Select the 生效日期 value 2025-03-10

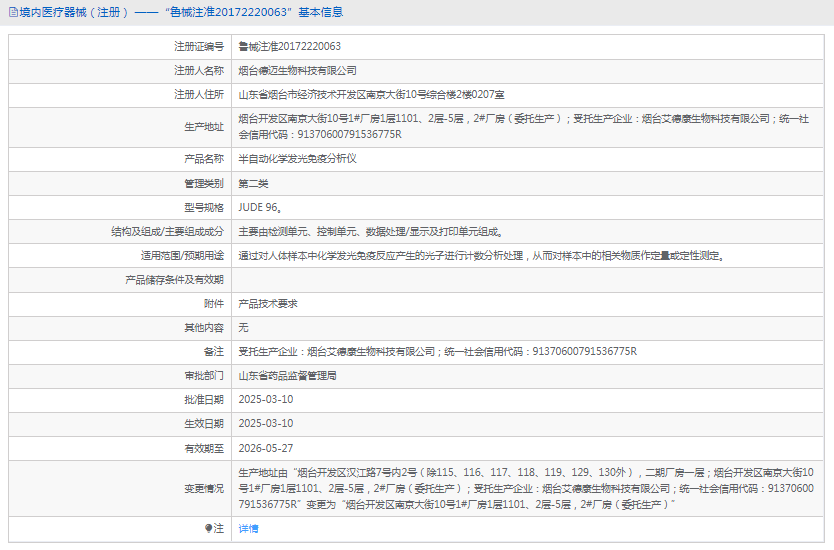pyautogui.click(x=265, y=423)
